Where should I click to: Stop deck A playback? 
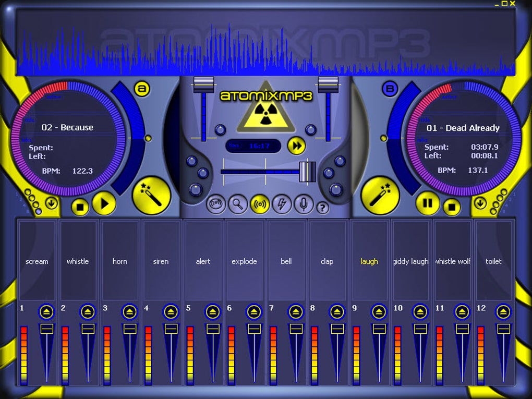click(80, 207)
